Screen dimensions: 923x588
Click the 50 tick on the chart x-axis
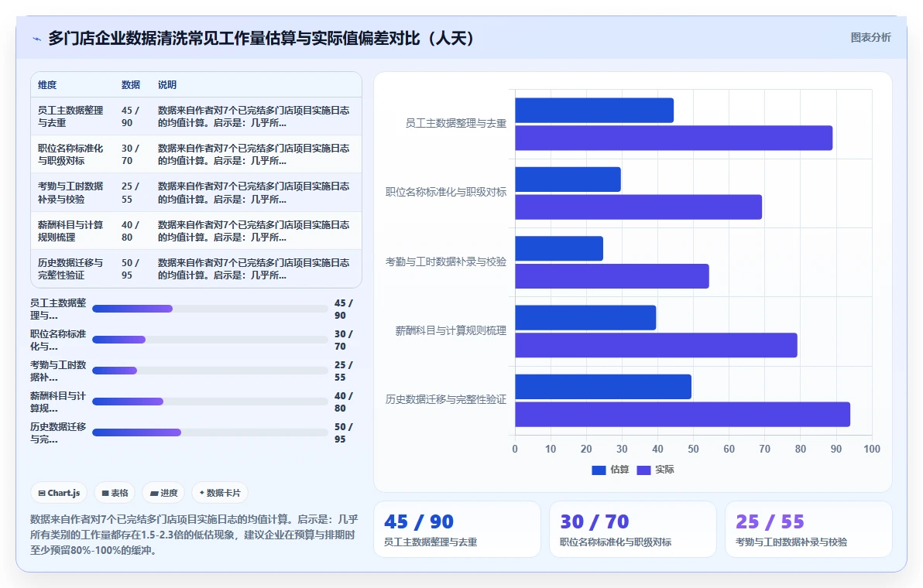694,450
